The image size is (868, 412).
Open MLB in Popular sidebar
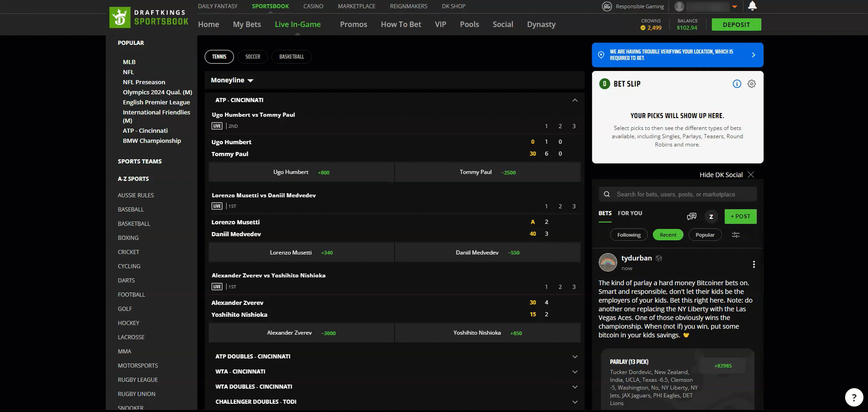[x=129, y=62]
